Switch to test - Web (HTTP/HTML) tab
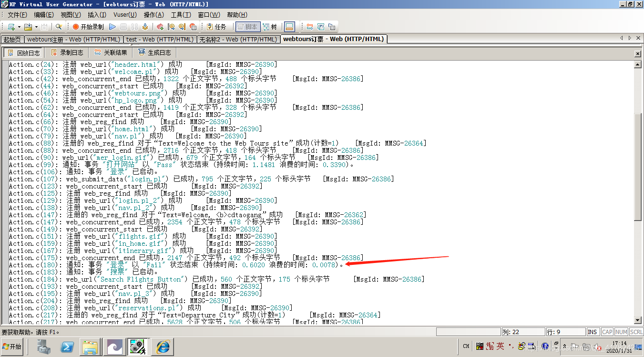The image size is (644, 357). tap(160, 39)
